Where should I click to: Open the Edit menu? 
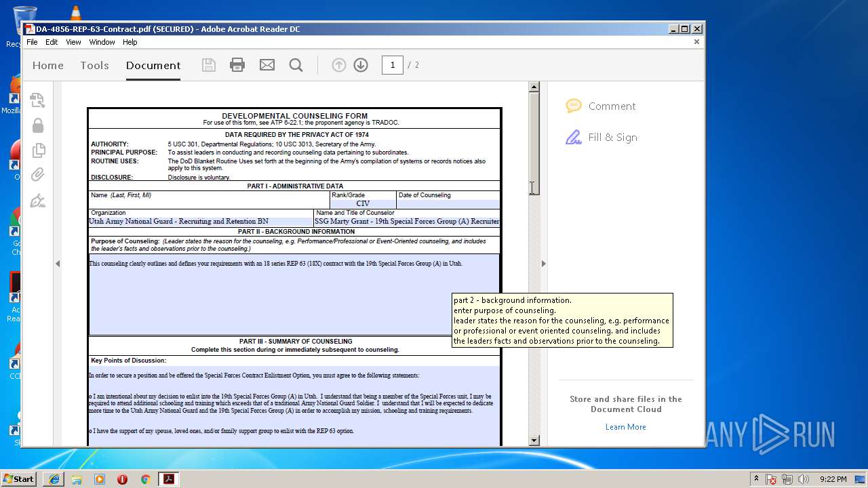[52, 42]
